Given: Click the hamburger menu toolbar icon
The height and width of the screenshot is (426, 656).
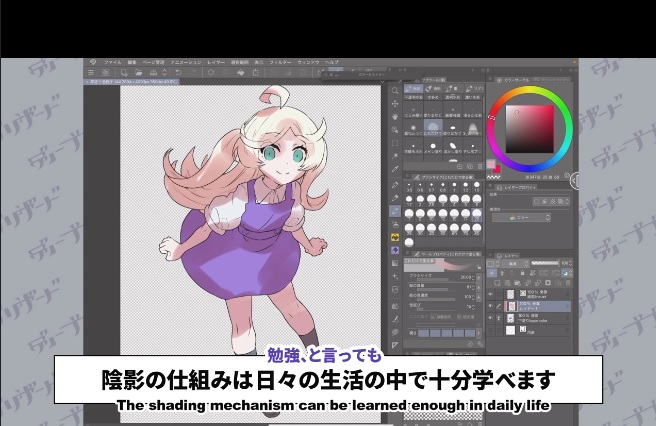Looking at the screenshot, I should 91,72.
